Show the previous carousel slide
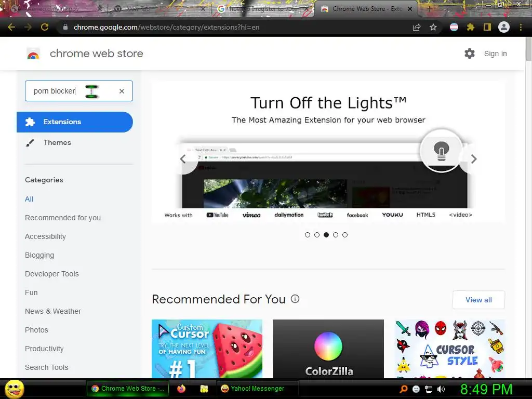This screenshot has width=532, height=399. pyautogui.click(x=183, y=159)
